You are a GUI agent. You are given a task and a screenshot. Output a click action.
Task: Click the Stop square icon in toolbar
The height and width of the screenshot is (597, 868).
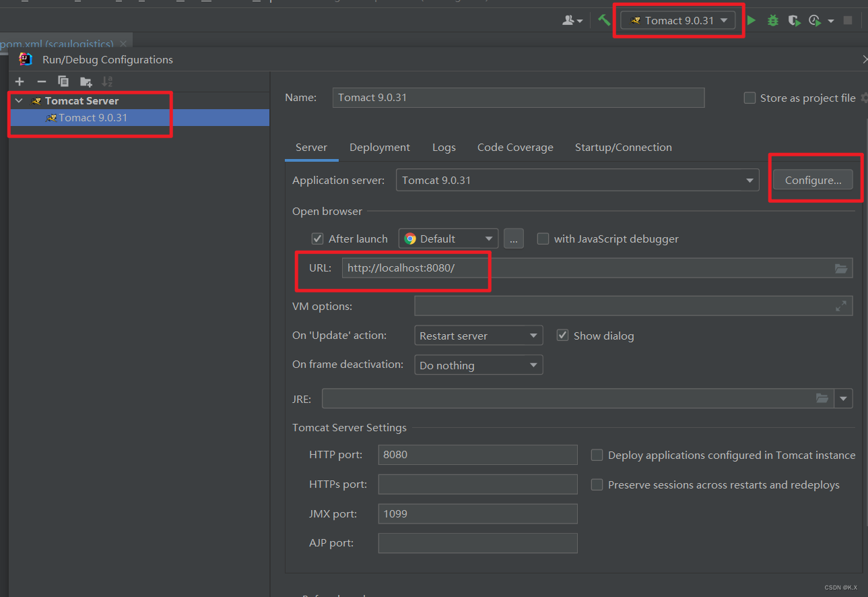point(848,21)
